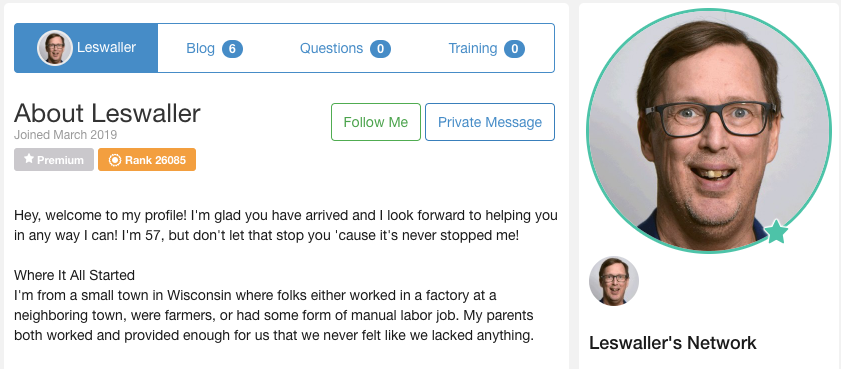The height and width of the screenshot is (369, 841).
Task: Open the Leswaller profile tab
Action: click(x=86, y=48)
